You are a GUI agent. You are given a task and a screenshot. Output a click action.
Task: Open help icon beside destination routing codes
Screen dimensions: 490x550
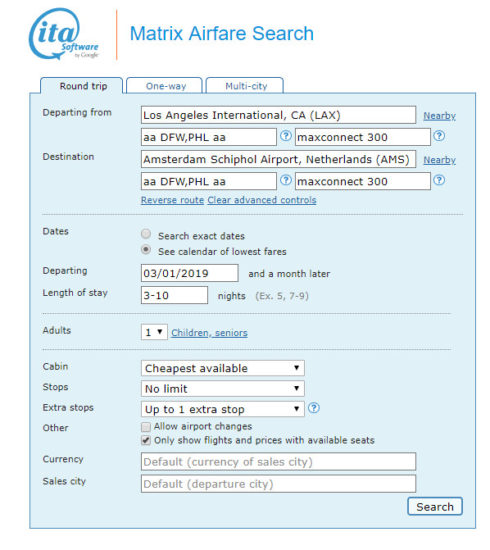pyautogui.click(x=286, y=180)
